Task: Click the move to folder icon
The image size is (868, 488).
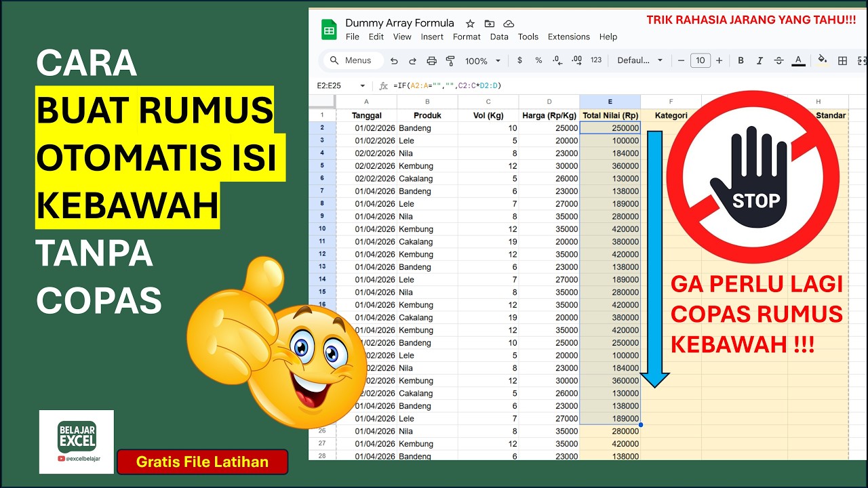Action: tap(490, 23)
